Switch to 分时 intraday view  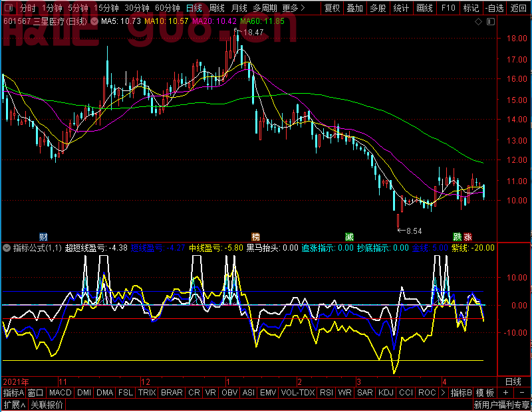coord(27,8)
